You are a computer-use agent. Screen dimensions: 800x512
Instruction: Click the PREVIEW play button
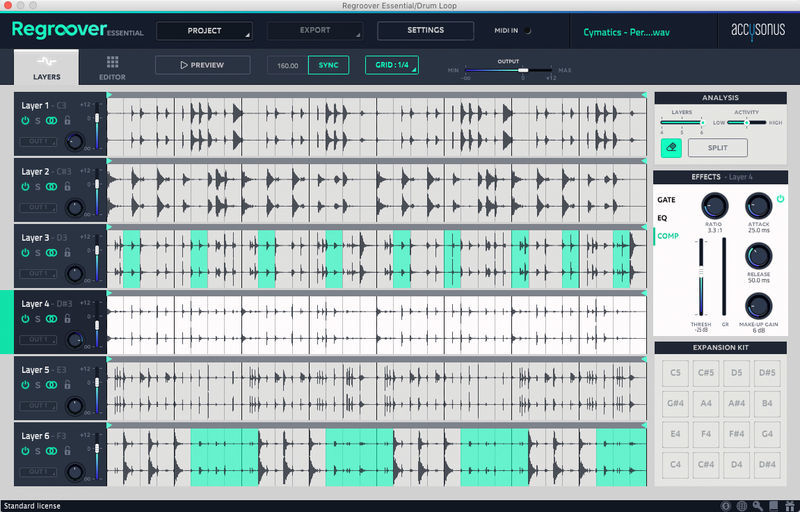click(203, 65)
